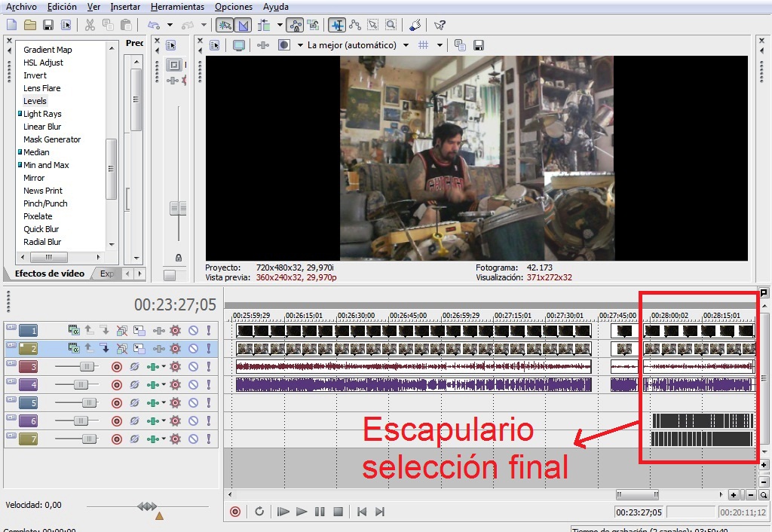Toggle split screen view in preview
The image size is (772, 532).
coord(284,45)
